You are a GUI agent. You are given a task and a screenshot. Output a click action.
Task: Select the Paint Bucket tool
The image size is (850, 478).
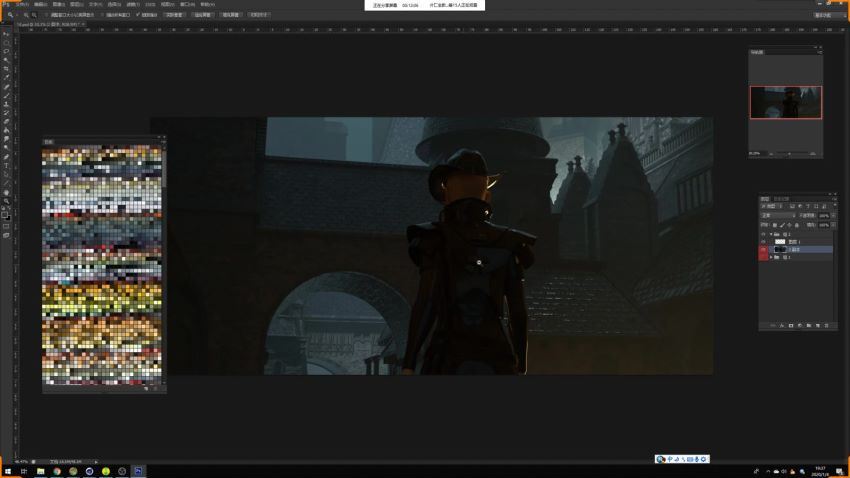7,130
